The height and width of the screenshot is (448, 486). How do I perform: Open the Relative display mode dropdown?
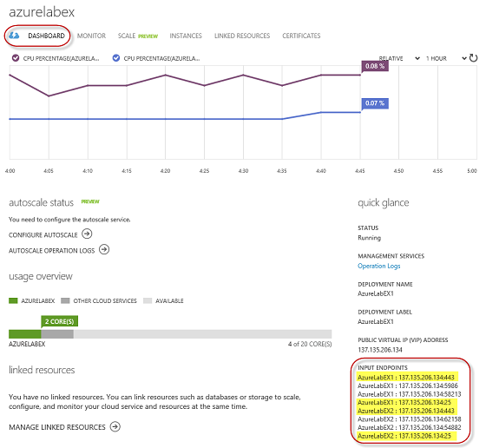click(x=399, y=58)
